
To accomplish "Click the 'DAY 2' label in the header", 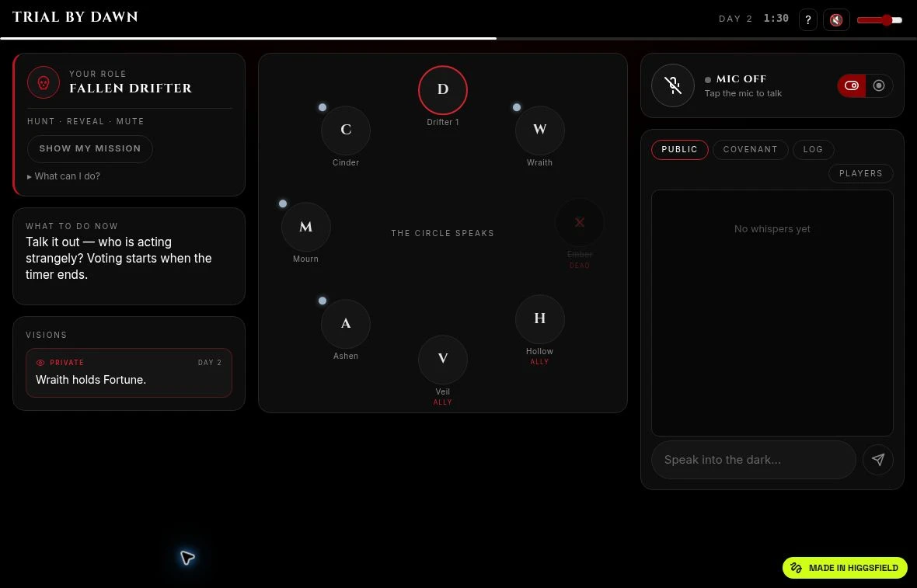I will (x=735, y=19).
